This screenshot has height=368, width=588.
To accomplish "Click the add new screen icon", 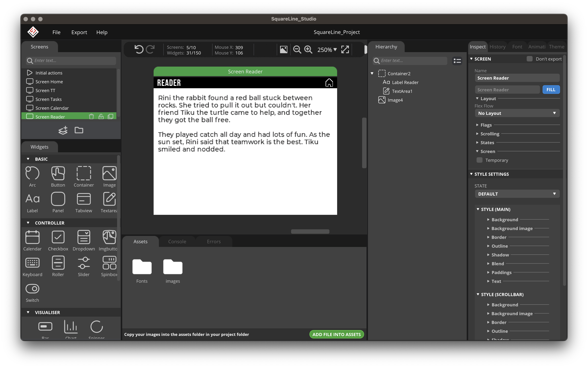I will pyautogui.click(x=63, y=130).
